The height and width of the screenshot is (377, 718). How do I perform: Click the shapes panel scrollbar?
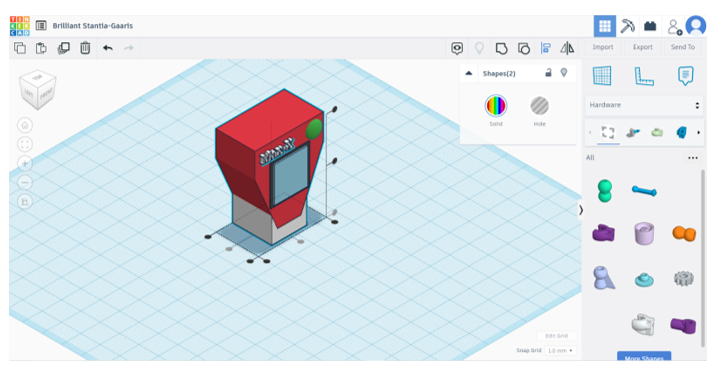tap(702, 259)
